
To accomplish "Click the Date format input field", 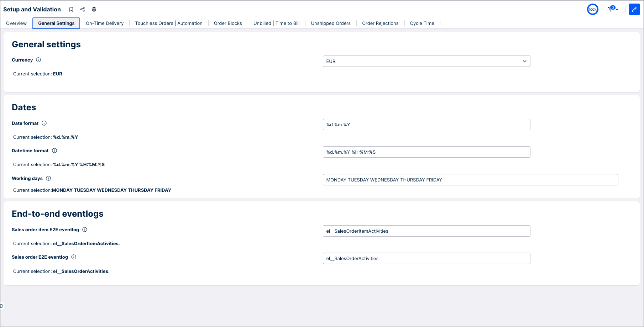I will point(426,125).
